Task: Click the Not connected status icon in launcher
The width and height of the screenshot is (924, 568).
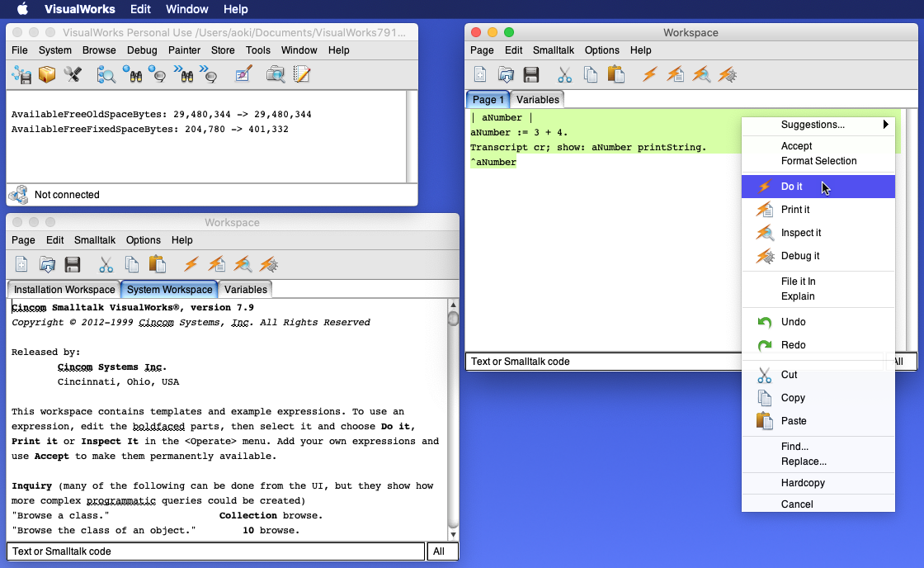Action: pos(19,195)
